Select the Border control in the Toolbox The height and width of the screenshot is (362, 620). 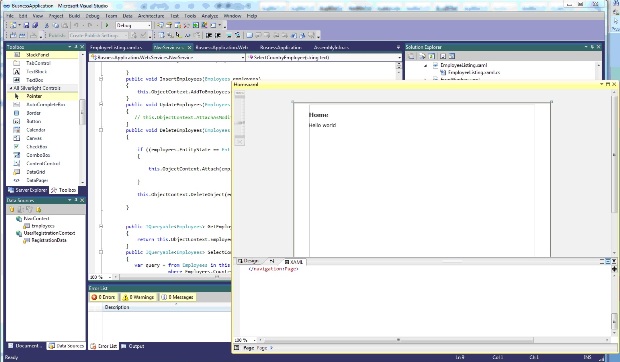42,113
